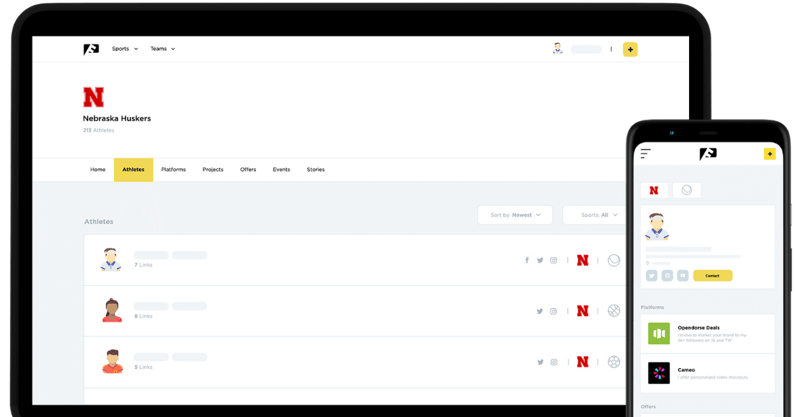Click Nebraska N logo in 5 Links row
Viewport: 795px width, 417px height.
pos(583,362)
